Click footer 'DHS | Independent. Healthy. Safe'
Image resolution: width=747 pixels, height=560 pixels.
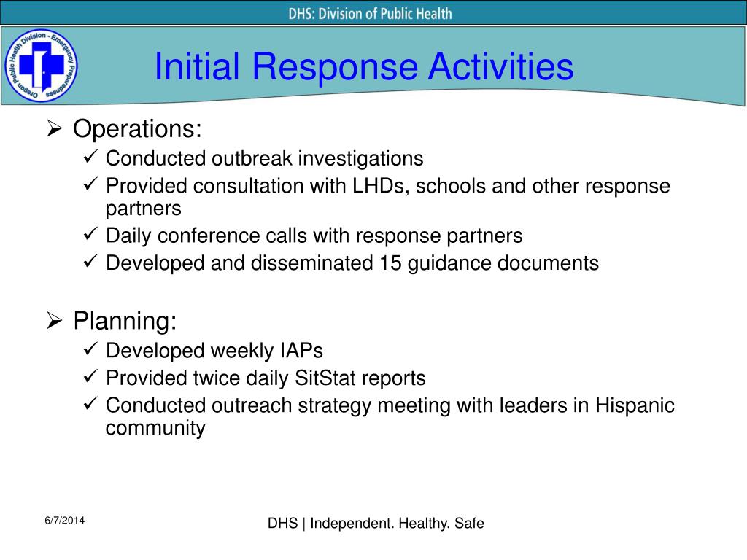click(x=376, y=524)
